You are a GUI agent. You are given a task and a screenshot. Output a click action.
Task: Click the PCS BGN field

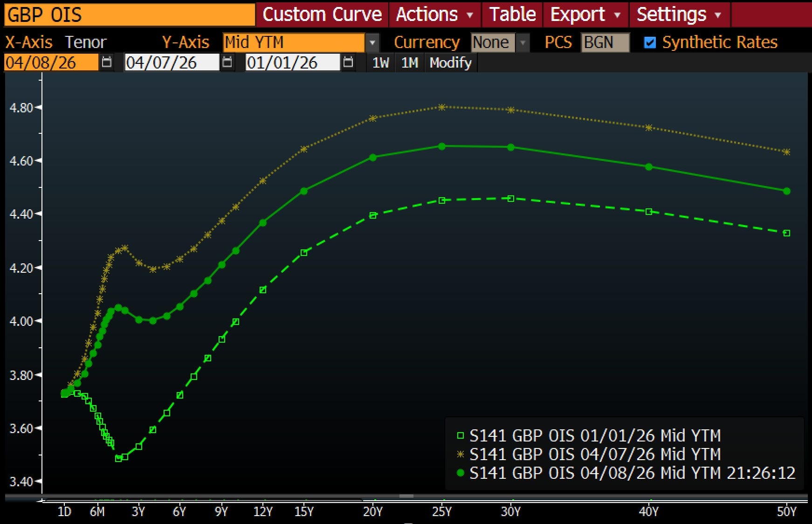[605, 42]
